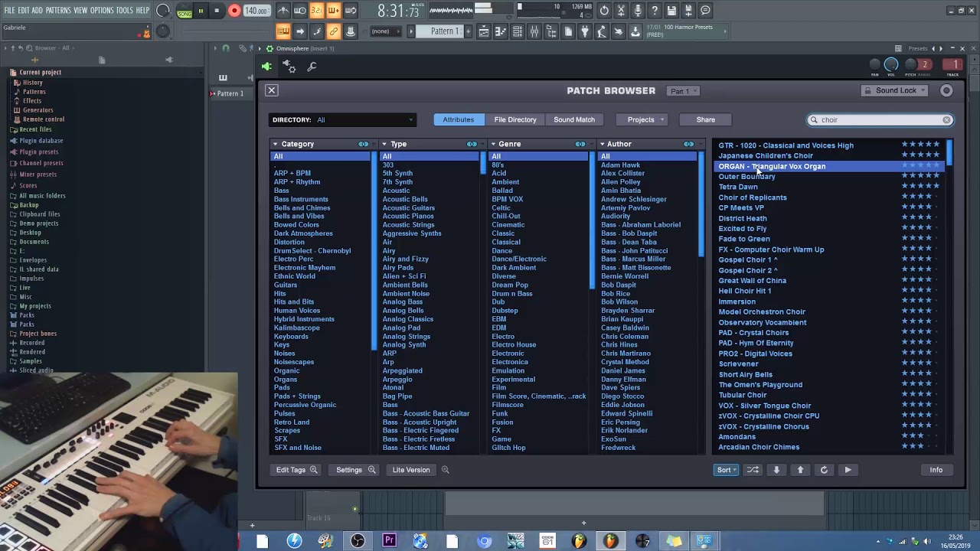980x551 pixels.
Task: Click the Record button in transport bar
Action: point(234,11)
